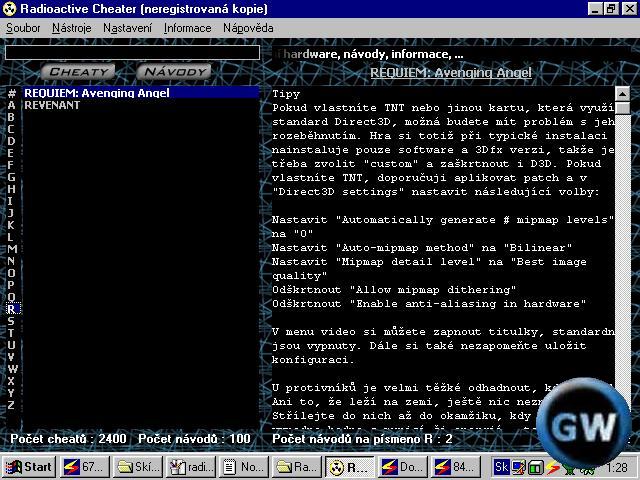Select letter K in the index
The height and width of the screenshot is (480, 640).
11,225
